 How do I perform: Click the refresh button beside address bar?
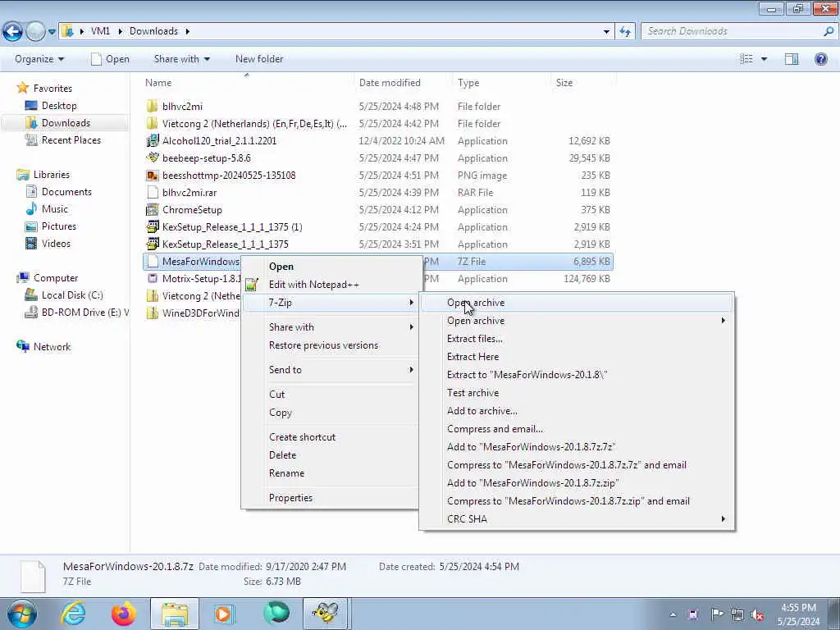click(625, 31)
